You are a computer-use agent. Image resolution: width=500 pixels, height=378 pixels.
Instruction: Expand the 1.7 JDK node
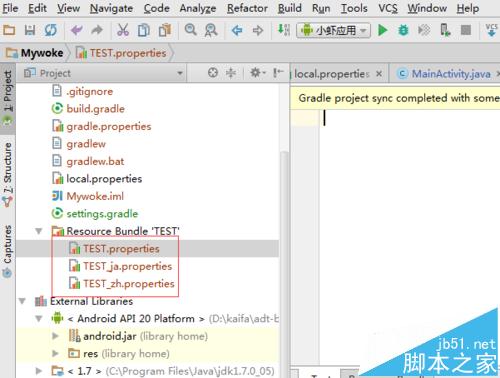click(39, 371)
